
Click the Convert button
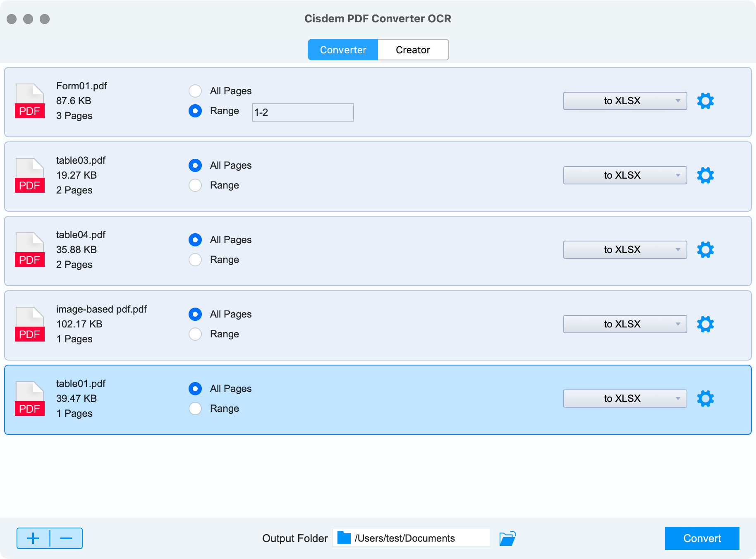pyautogui.click(x=702, y=538)
